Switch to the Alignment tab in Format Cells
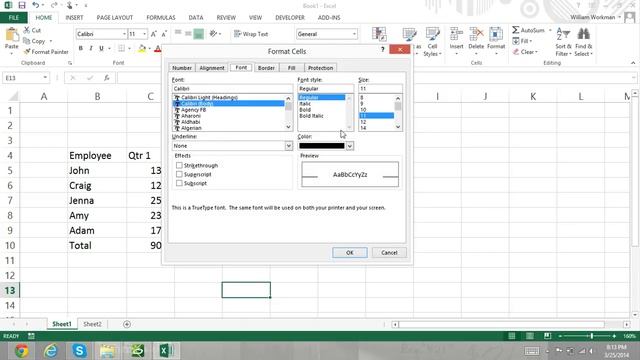This screenshot has width=640, height=360. tap(212, 68)
